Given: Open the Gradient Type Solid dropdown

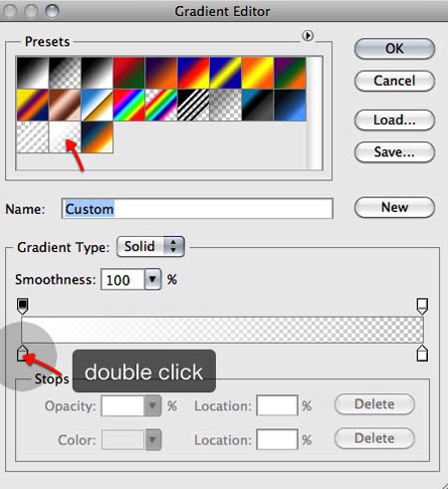Looking at the screenshot, I should (150, 247).
